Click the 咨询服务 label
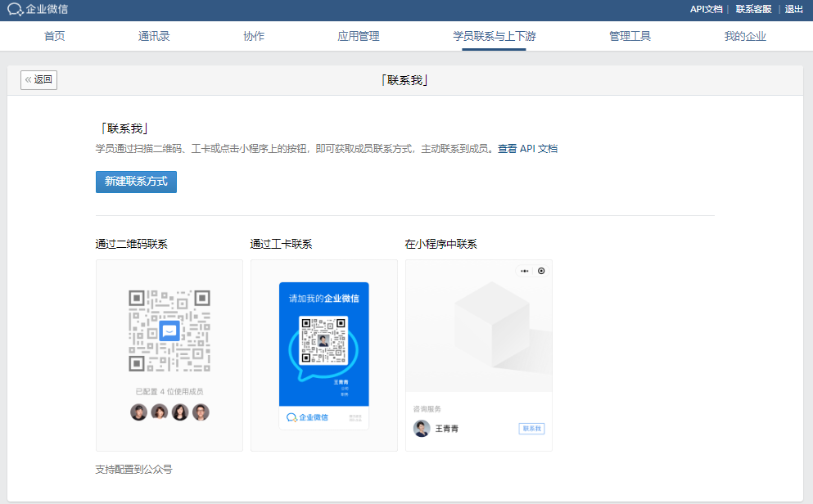This screenshot has width=813, height=504. pyautogui.click(x=427, y=409)
